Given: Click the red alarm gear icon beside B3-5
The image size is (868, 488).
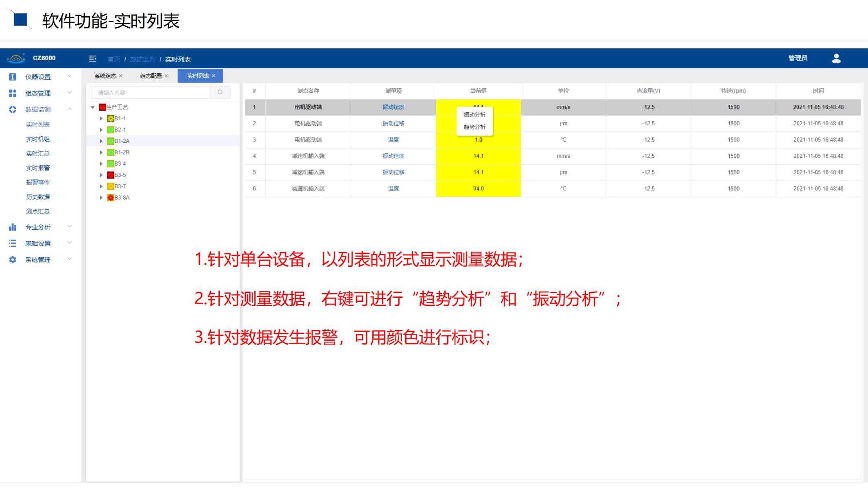Looking at the screenshot, I should point(110,175).
